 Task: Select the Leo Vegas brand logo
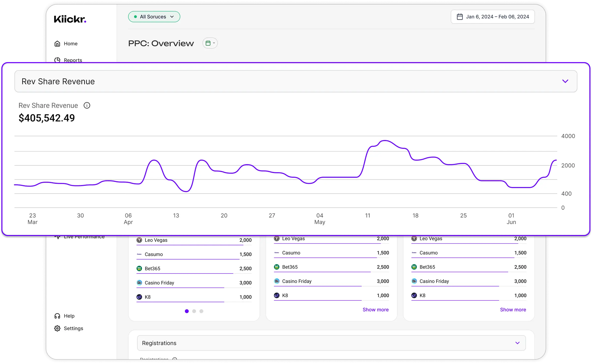[x=139, y=240]
